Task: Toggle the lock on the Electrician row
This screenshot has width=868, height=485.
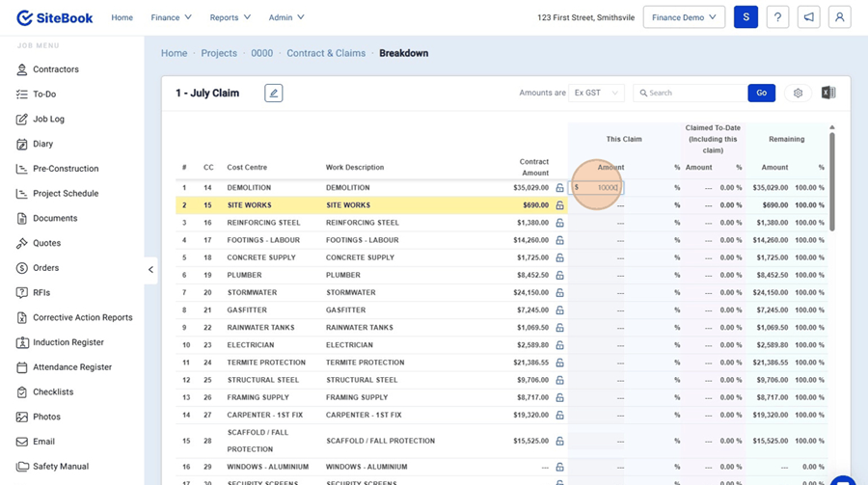Action: (x=559, y=345)
